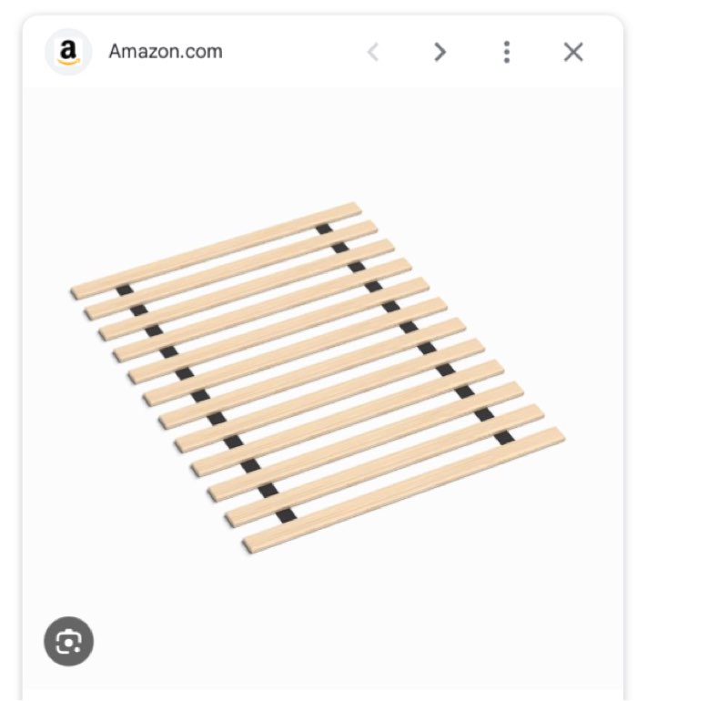Advance to the next image with right chevron

click(440, 52)
